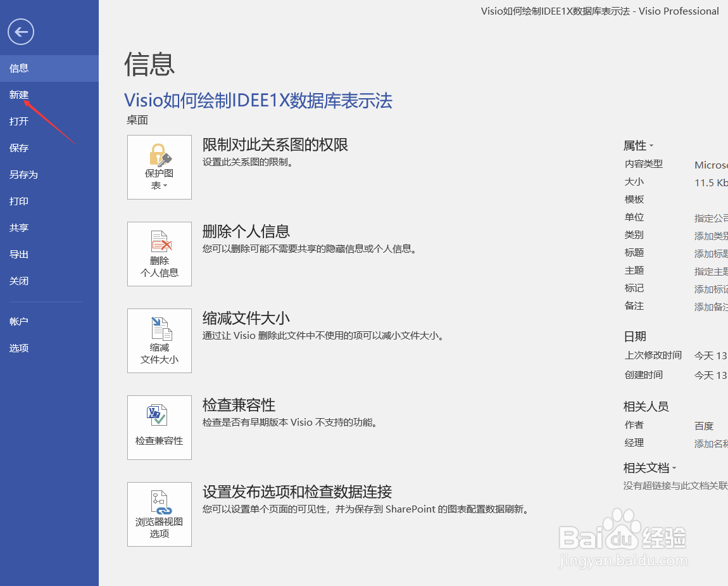Click the 创建时间 label
728x586 pixels.
(644, 375)
